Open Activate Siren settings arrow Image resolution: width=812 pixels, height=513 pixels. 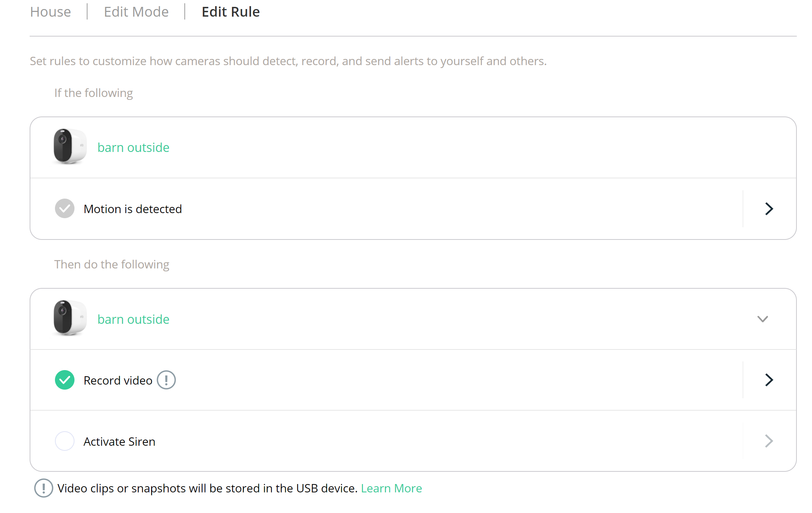pyautogui.click(x=769, y=441)
